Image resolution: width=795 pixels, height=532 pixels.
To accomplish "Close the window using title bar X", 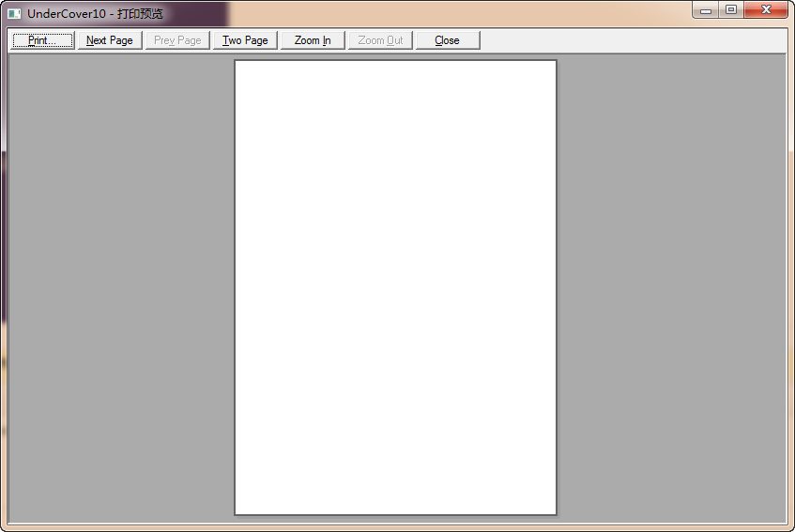I will coord(766,10).
